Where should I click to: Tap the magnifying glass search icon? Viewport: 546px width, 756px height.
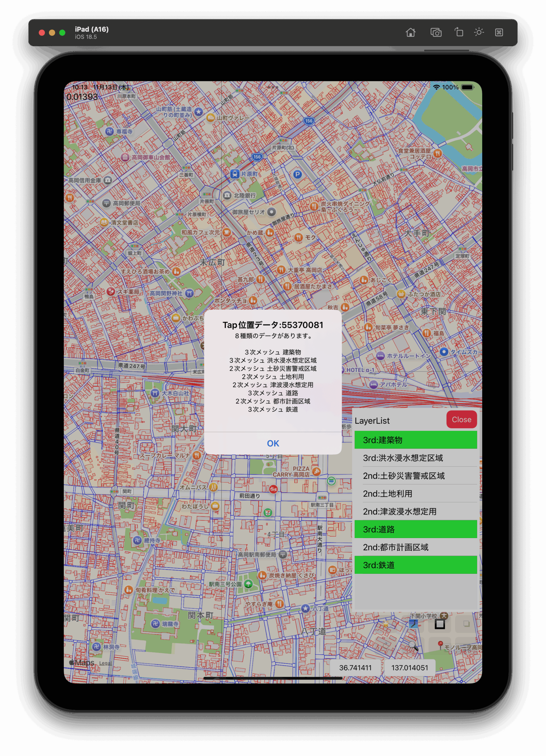(x=413, y=646)
